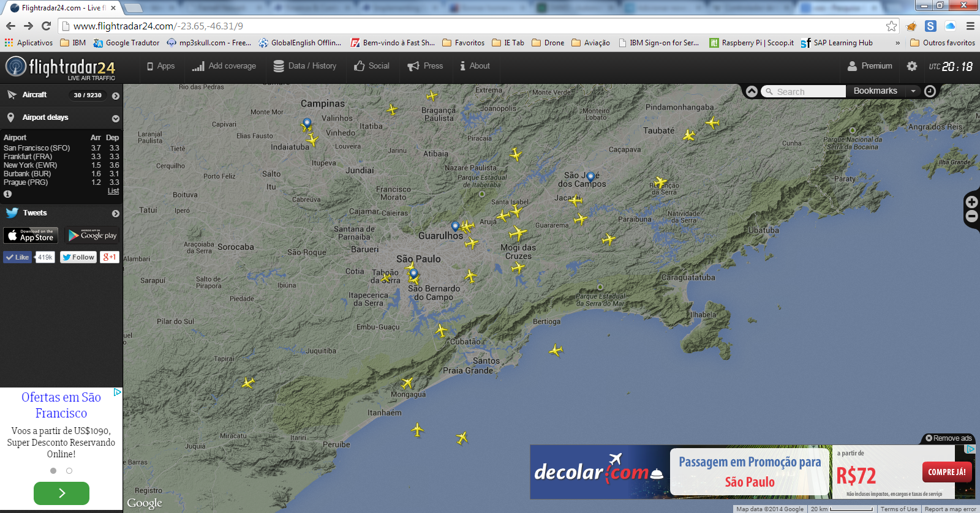
Task: Expand the Tweets panel
Action: [116, 214]
